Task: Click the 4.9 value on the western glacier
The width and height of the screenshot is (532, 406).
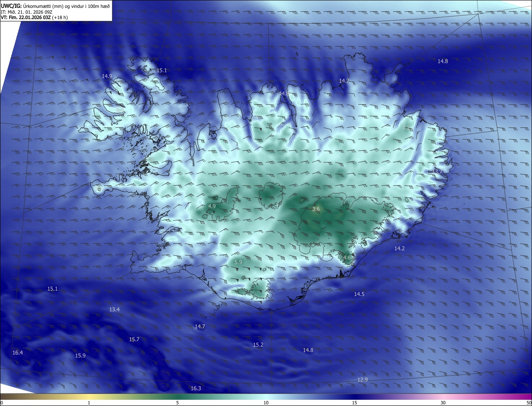Action: [x=212, y=206]
